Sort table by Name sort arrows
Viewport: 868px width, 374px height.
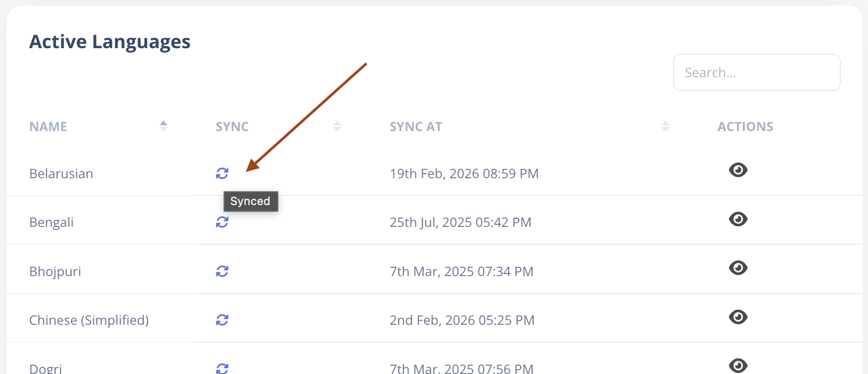point(163,126)
